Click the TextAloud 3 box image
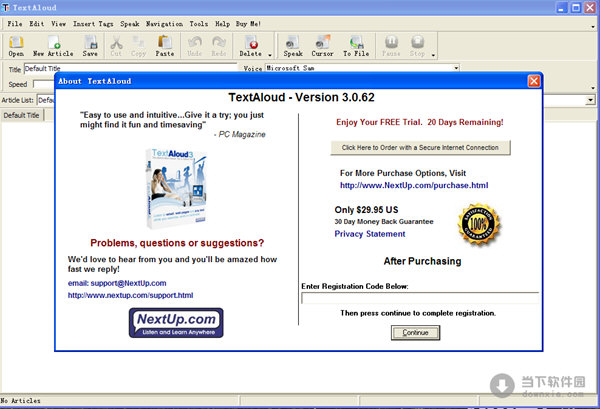The image size is (600, 409). point(176,189)
